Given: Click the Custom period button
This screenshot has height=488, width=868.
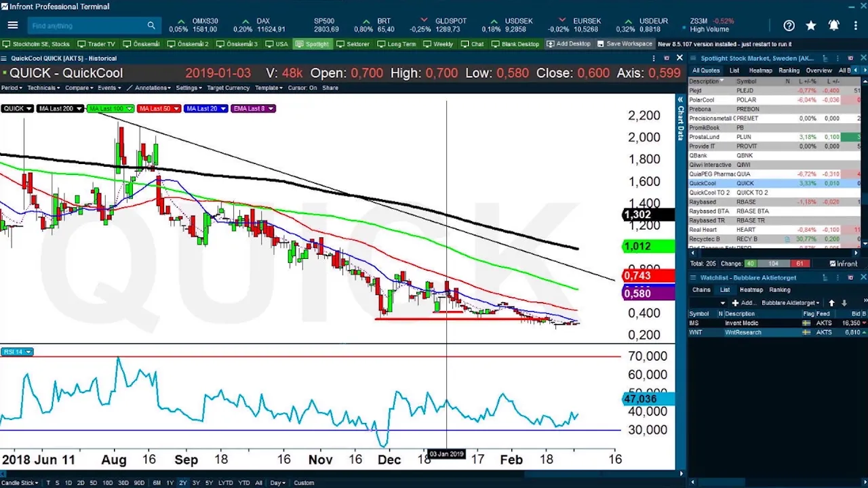Looking at the screenshot, I should pyautogui.click(x=304, y=483).
